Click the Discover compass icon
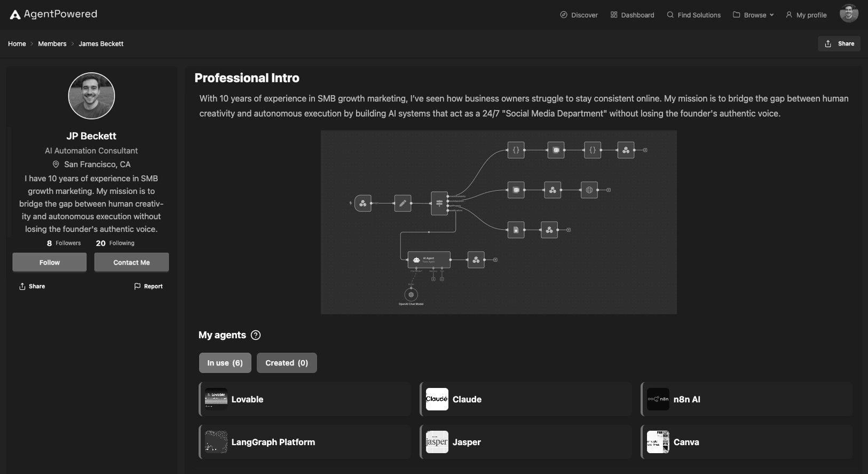 point(564,15)
